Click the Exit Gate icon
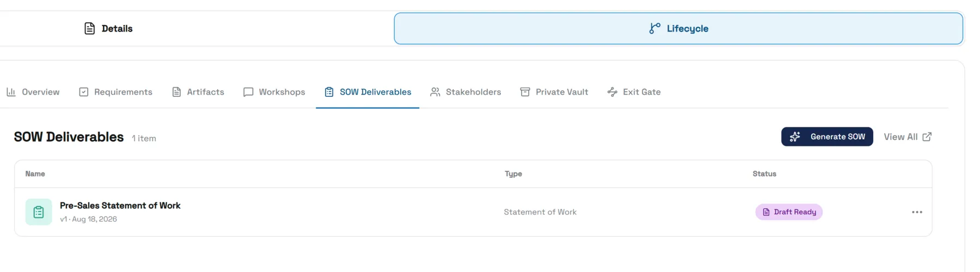Image resolution: width=980 pixels, height=272 pixels. (x=612, y=92)
